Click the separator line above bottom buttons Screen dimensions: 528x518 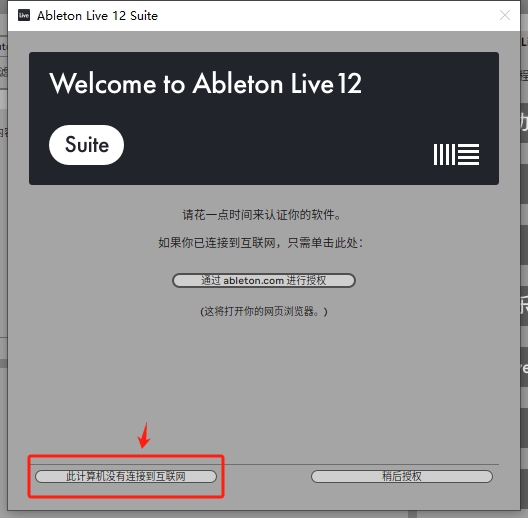tap(361, 464)
